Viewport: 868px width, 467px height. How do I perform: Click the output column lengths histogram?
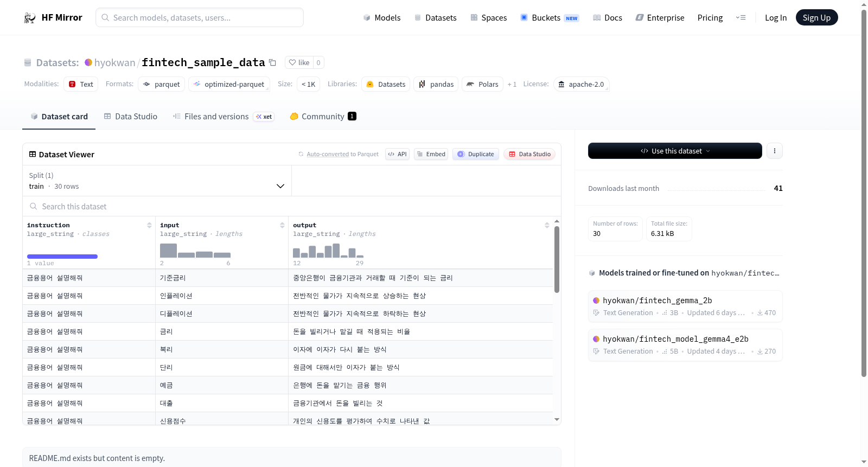(x=328, y=251)
